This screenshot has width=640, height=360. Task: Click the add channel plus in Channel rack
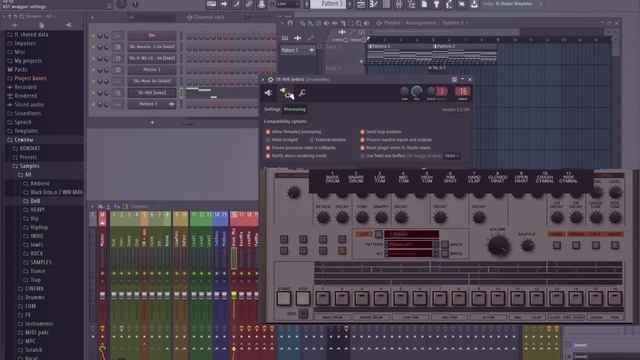(152, 122)
